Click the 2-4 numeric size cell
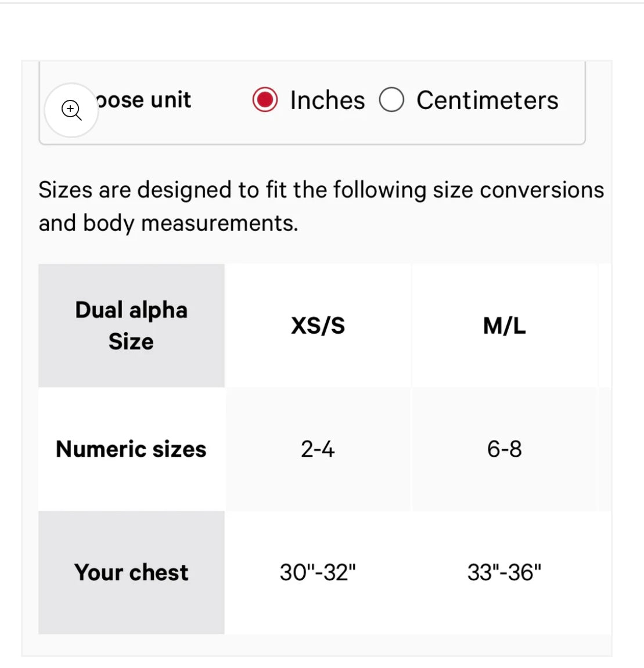The image size is (644, 668). pyautogui.click(x=318, y=449)
